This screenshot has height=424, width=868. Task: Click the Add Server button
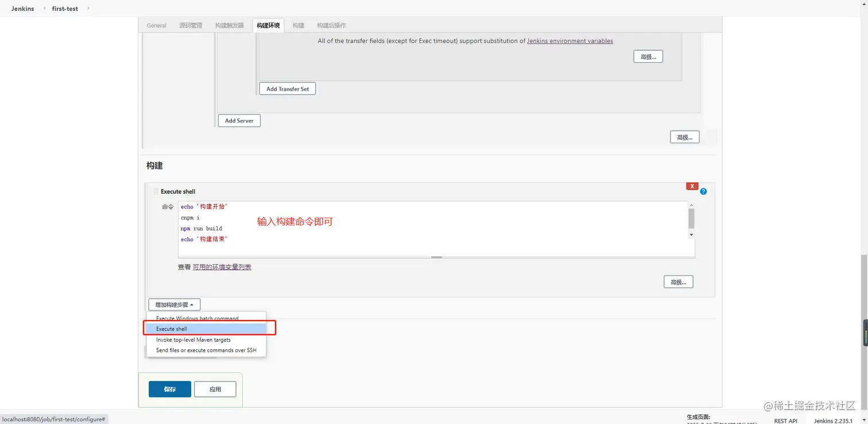point(239,121)
